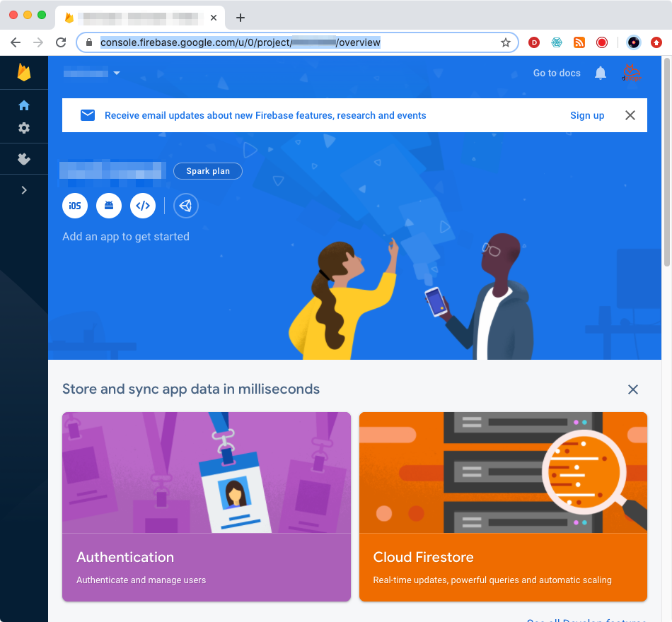Open project settings with the gear icon
Image resolution: width=672 pixels, height=622 pixels.
coord(24,128)
